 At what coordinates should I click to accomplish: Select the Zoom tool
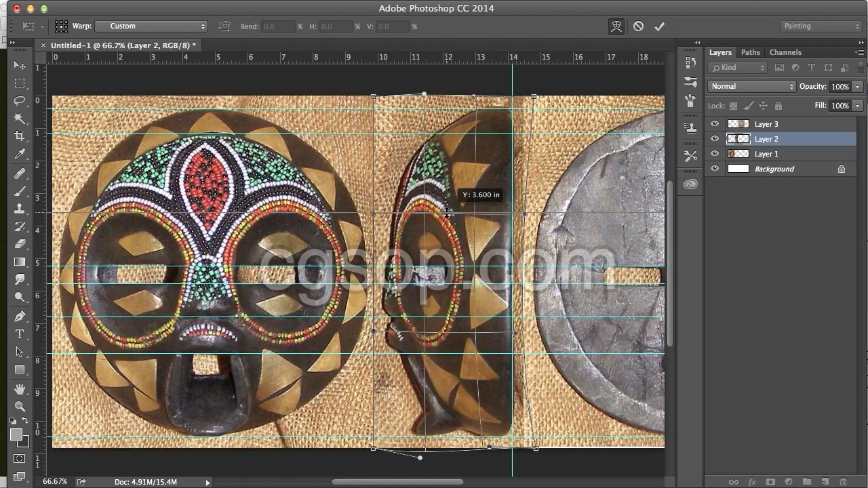click(x=20, y=407)
